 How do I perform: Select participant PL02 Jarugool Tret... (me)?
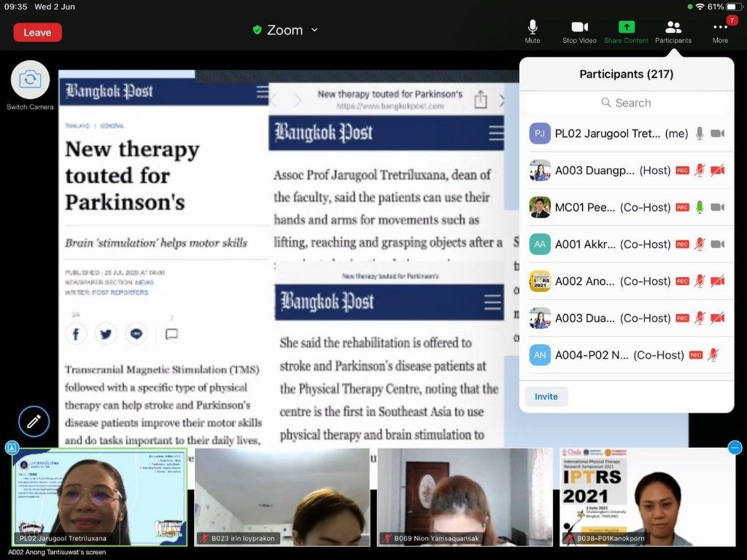click(627, 133)
